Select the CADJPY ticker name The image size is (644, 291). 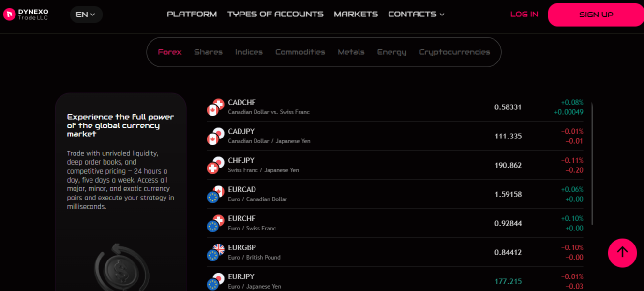[241, 131]
